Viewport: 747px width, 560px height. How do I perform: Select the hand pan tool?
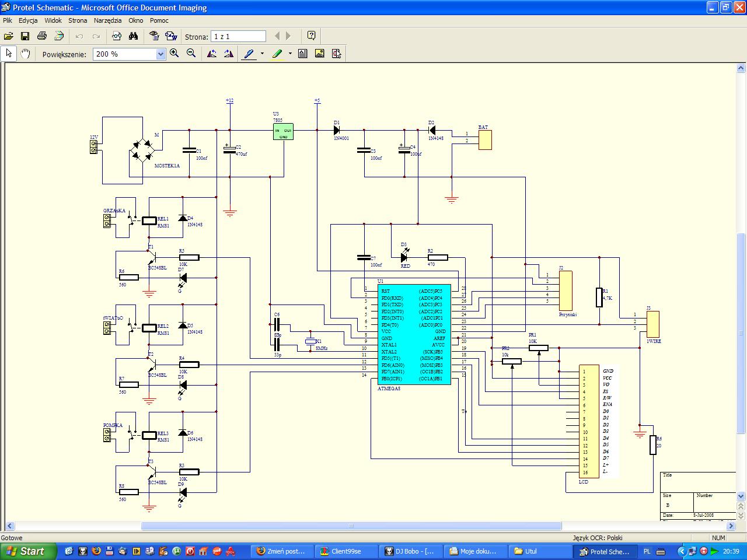(25, 54)
